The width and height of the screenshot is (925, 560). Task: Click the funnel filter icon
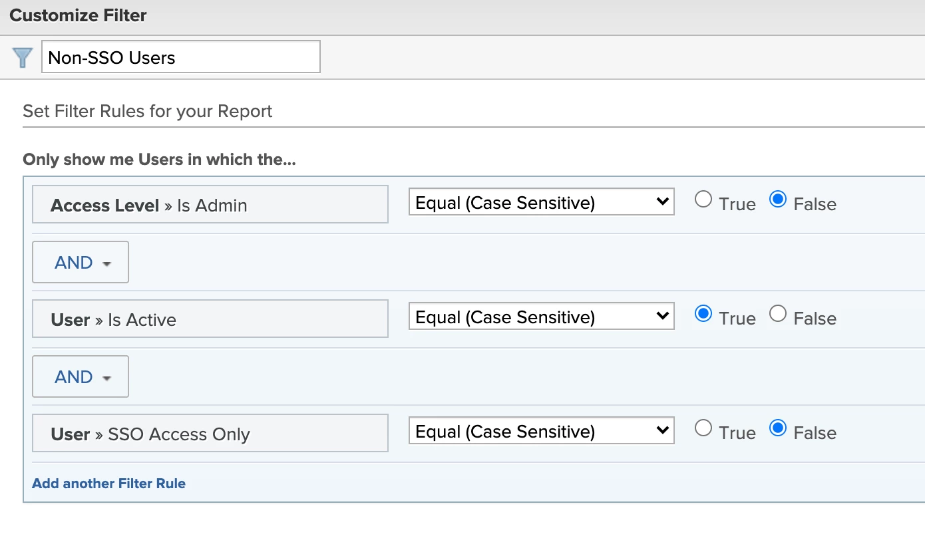pos(23,57)
